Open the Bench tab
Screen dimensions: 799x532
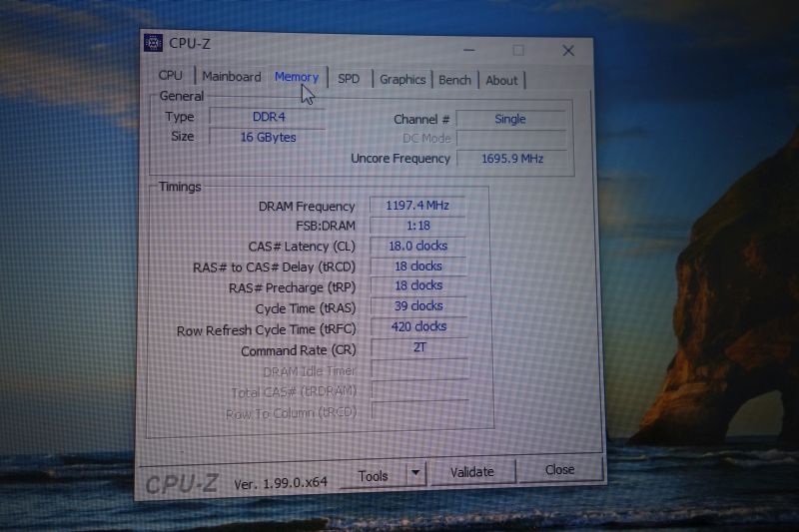pyautogui.click(x=454, y=80)
